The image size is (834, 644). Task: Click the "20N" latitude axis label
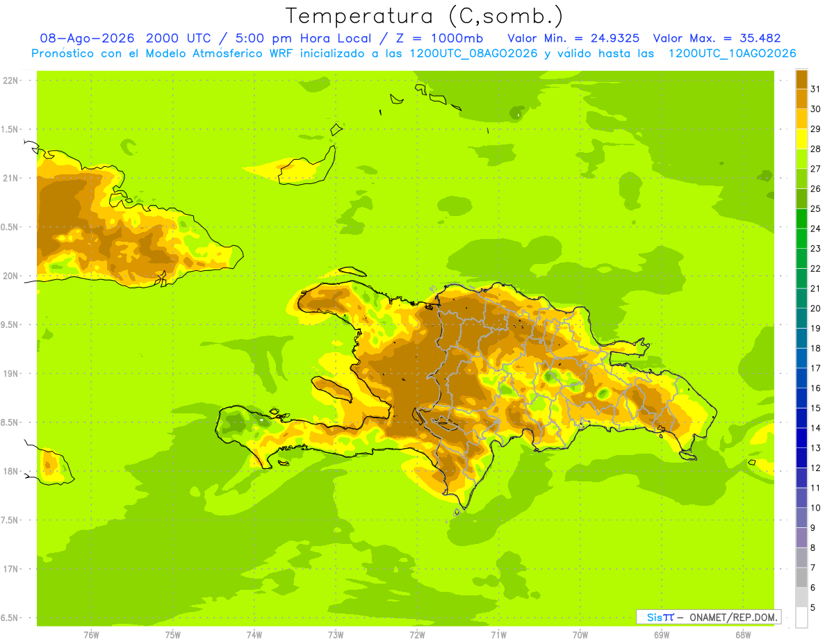(x=10, y=276)
